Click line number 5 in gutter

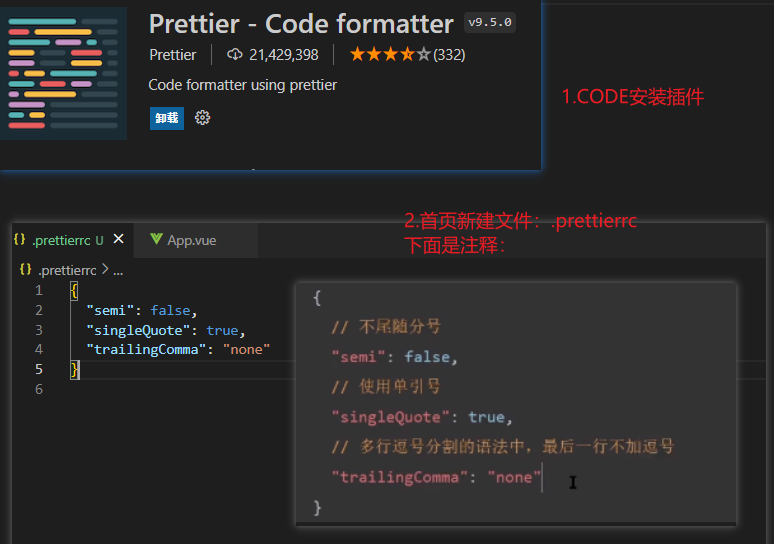tap(39, 369)
